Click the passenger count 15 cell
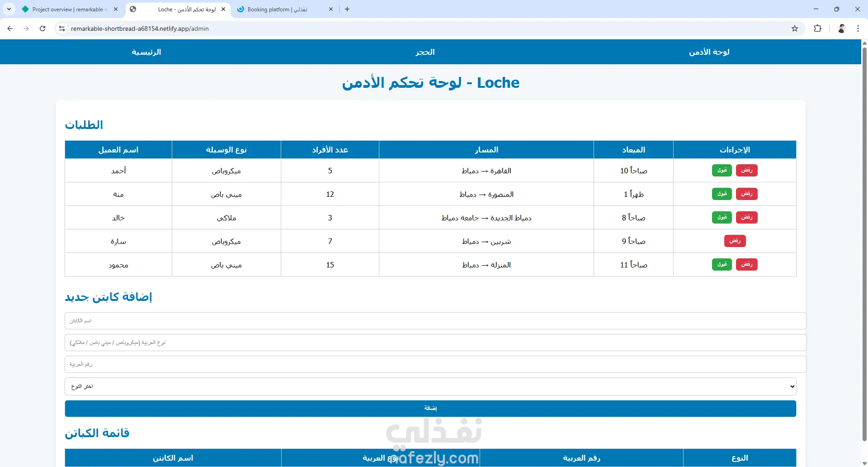 coord(330,265)
